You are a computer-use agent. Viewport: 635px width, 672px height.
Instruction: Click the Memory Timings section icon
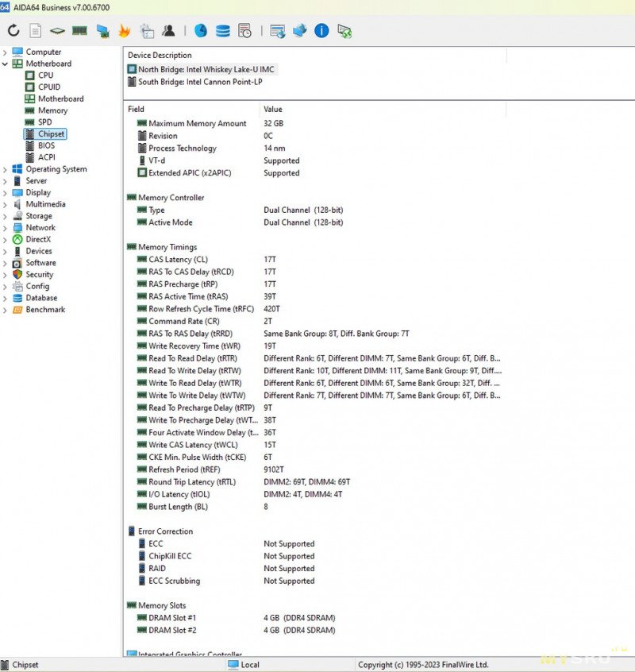coord(132,247)
